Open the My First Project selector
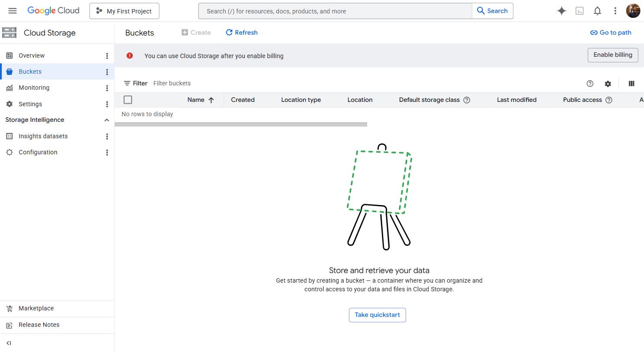The image size is (644, 352). point(124,11)
